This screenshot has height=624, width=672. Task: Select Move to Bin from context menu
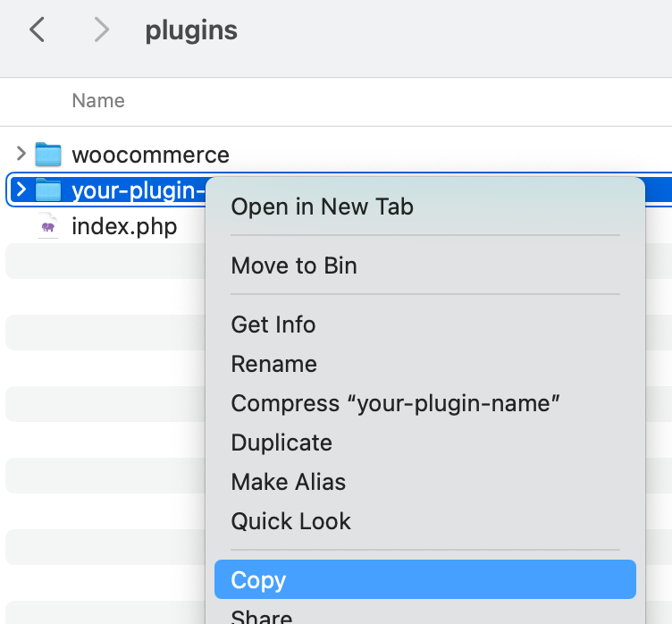(294, 266)
